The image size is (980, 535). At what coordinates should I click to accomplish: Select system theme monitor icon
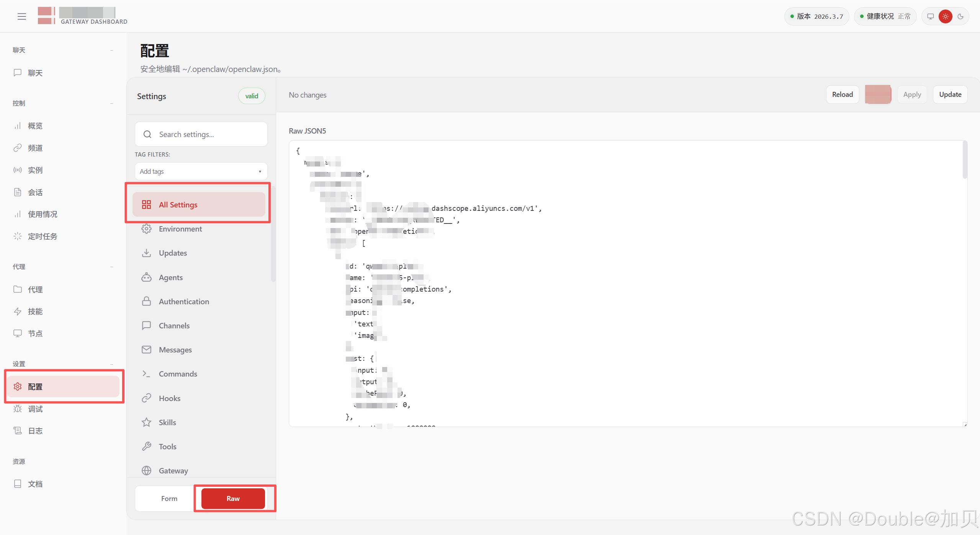click(930, 16)
